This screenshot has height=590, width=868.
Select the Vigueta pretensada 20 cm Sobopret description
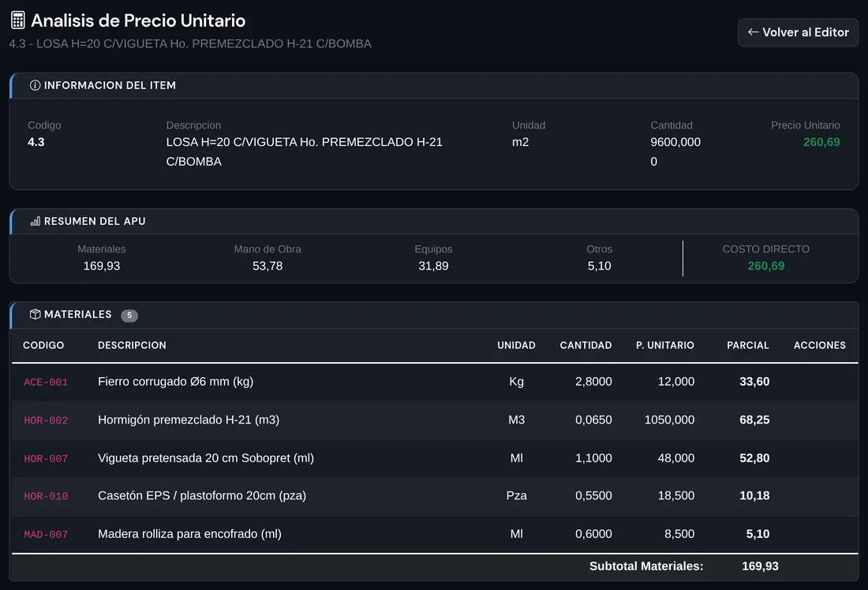point(206,457)
